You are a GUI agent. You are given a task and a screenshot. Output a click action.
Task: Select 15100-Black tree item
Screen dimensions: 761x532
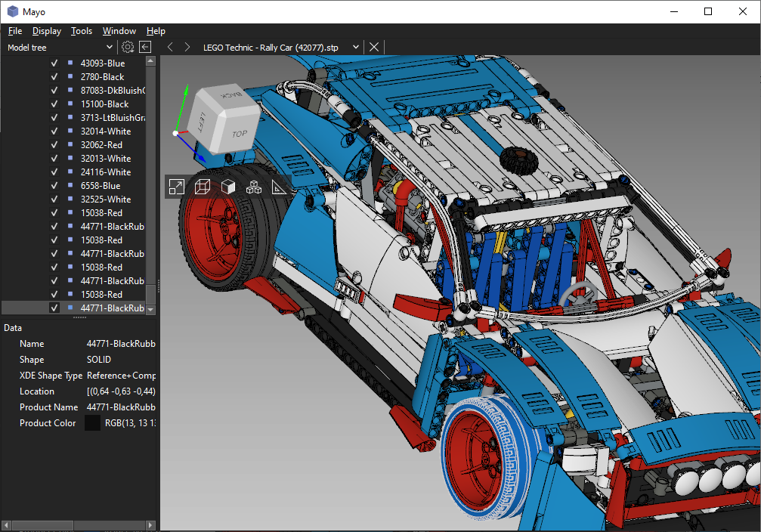(104, 104)
